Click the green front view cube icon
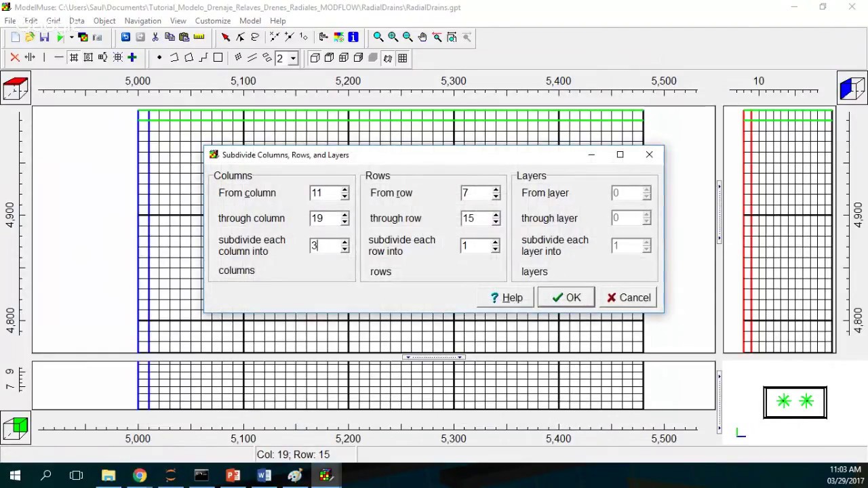 pos(15,427)
